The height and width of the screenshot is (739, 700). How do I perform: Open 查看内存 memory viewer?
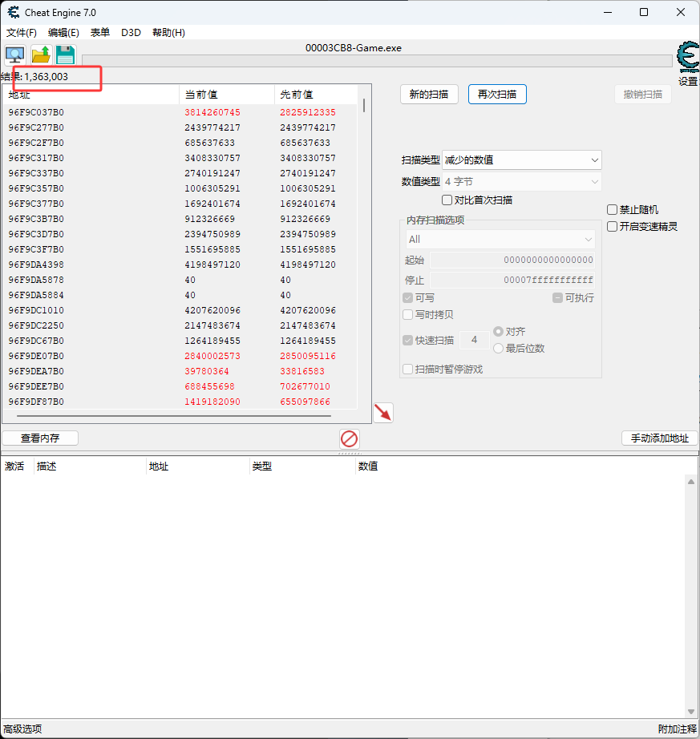[40, 438]
